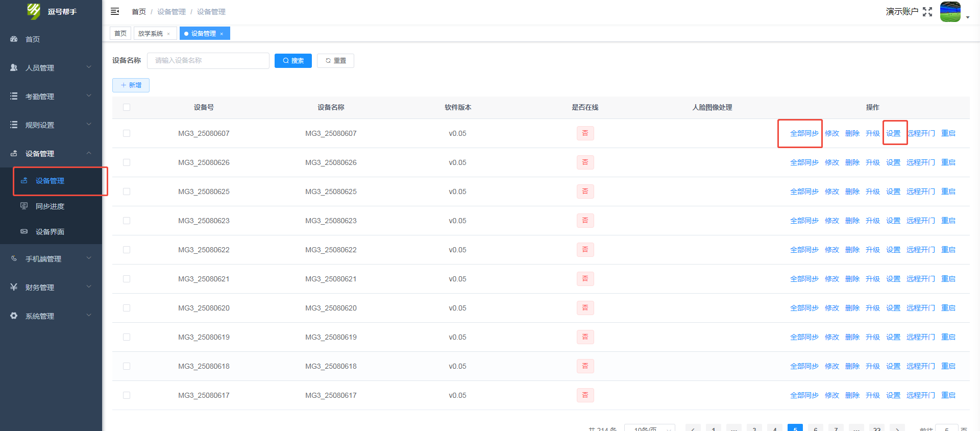980x431 pixels.
Task: Click the 系统管理 gear icon
Action: click(x=14, y=316)
